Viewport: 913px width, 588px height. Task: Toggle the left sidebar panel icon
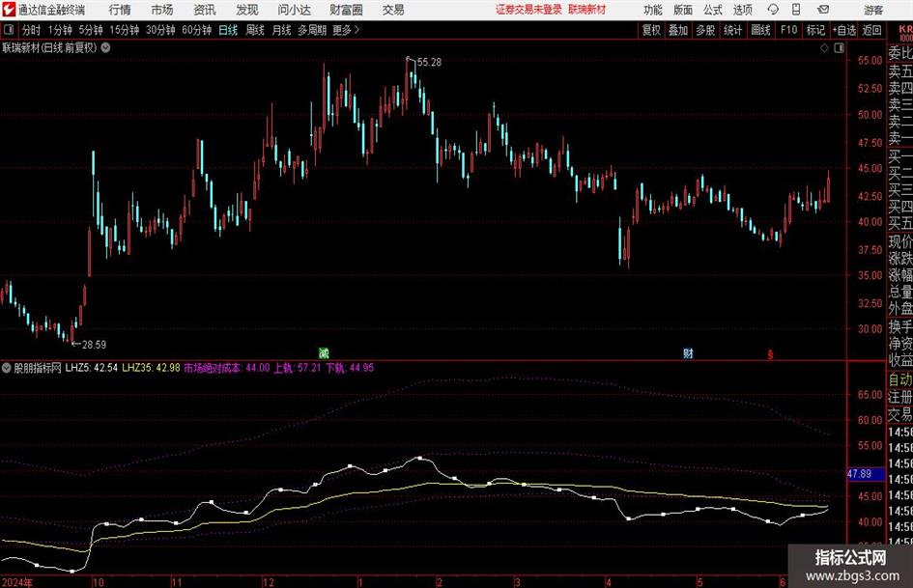point(8,30)
